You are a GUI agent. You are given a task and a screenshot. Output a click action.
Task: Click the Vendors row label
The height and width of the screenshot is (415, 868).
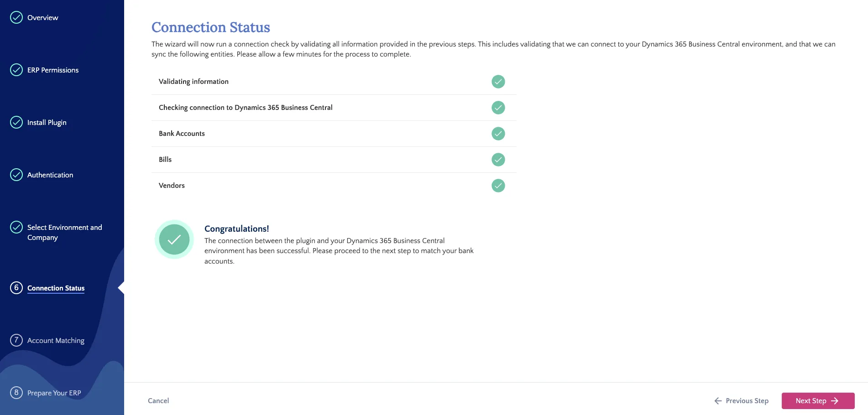click(x=172, y=186)
